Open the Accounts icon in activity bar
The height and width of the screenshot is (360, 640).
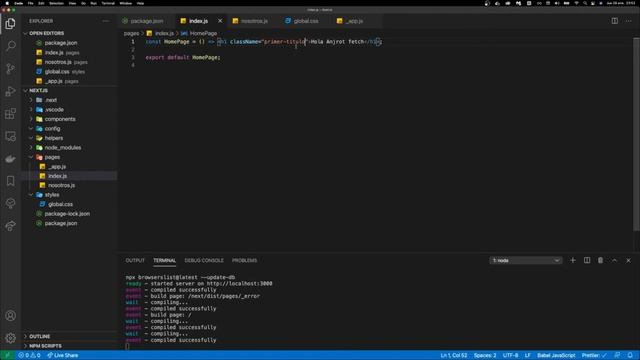pyautogui.click(x=11, y=316)
